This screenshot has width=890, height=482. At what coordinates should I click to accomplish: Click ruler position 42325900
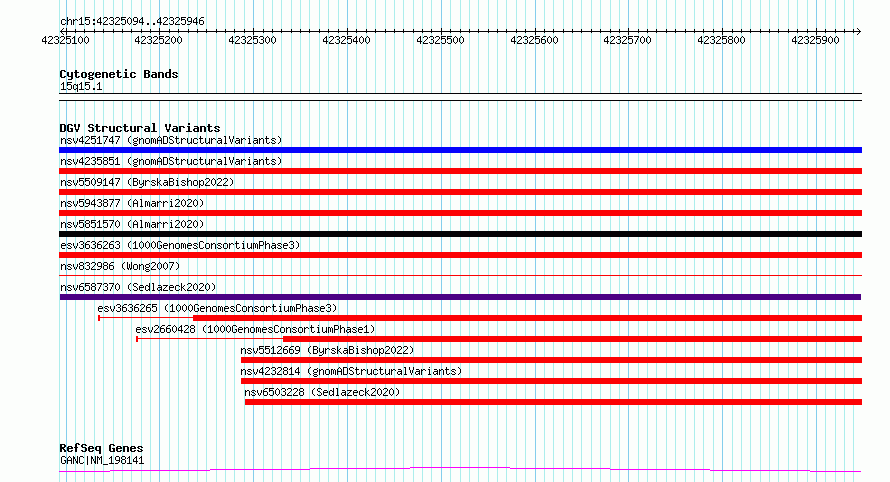pyautogui.click(x=815, y=40)
